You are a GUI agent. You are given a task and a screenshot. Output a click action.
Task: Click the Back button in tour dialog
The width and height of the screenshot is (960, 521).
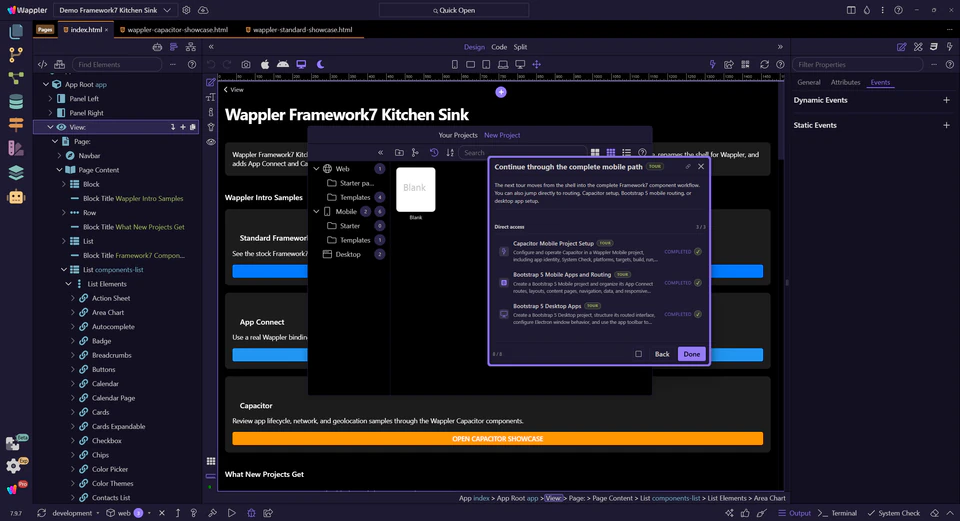662,354
